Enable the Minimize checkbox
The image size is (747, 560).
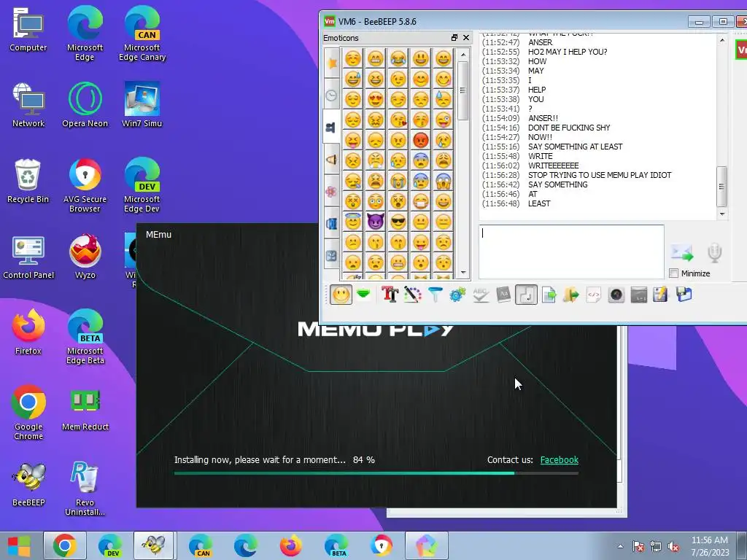click(673, 273)
